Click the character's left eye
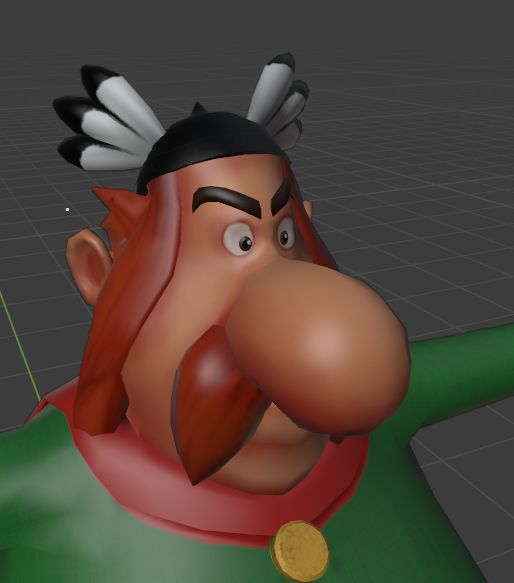Image resolution: width=514 pixels, height=583 pixels. click(x=238, y=238)
